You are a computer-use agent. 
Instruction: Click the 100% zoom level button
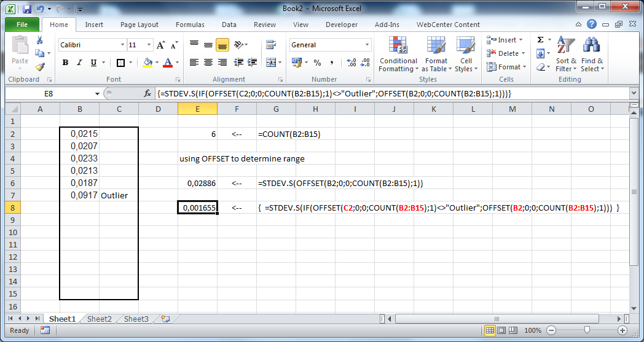point(533,330)
